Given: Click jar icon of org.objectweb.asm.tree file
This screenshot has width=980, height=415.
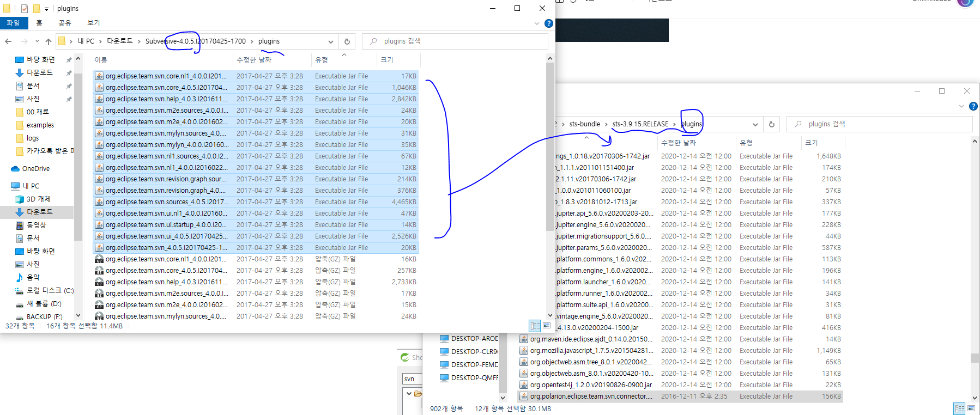Looking at the screenshot, I should (x=524, y=362).
